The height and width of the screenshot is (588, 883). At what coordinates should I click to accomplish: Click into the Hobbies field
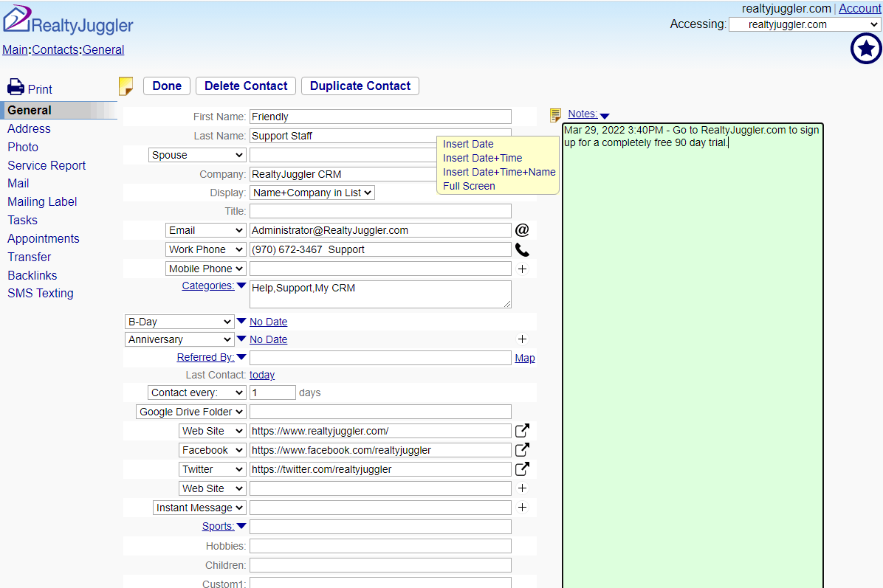381,546
